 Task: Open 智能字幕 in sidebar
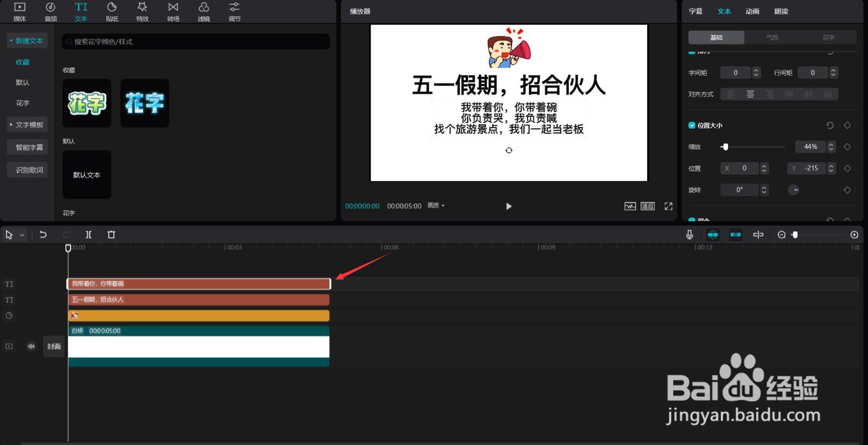click(x=28, y=147)
